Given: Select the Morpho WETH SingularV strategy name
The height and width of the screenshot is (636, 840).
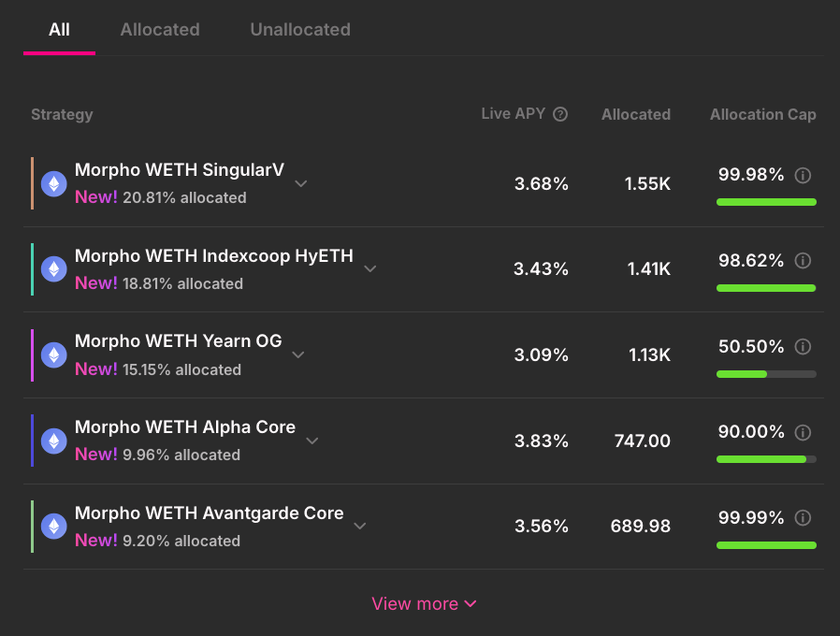Looking at the screenshot, I should pyautogui.click(x=179, y=170).
